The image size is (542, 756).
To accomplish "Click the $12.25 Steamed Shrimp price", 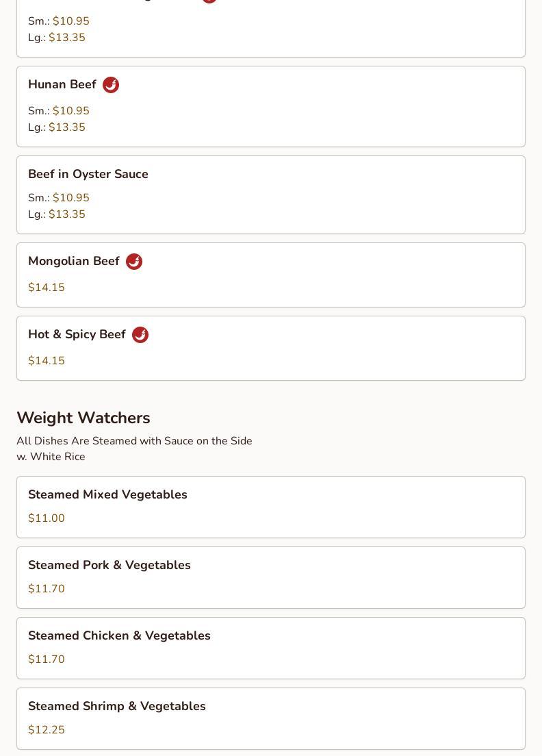I will click(x=47, y=729).
